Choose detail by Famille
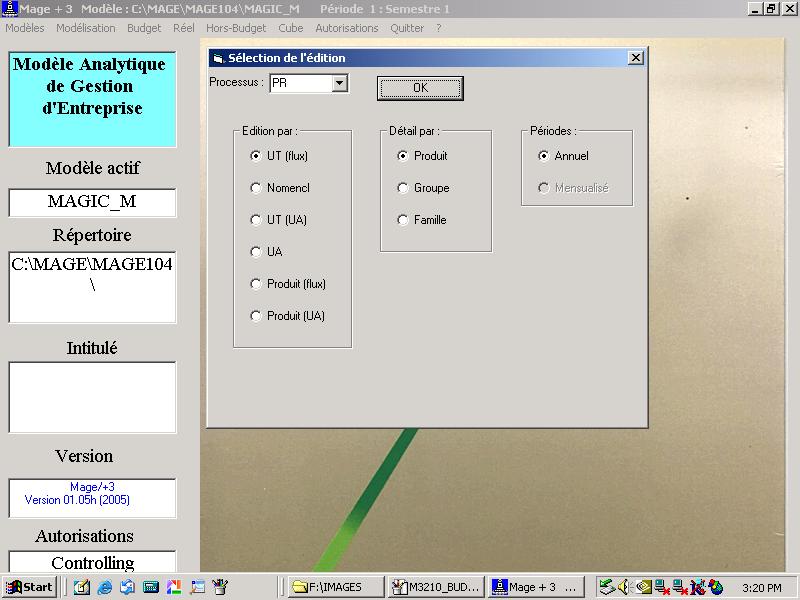The image size is (800, 600). pos(422,220)
